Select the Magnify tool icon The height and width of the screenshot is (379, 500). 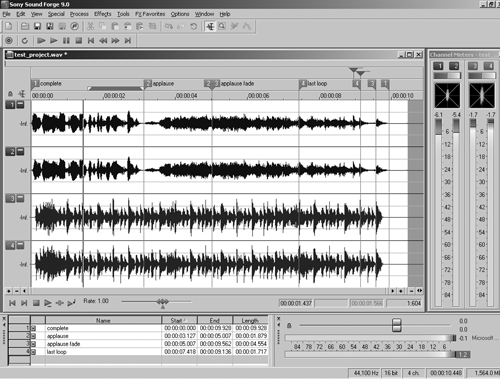pos(222,26)
